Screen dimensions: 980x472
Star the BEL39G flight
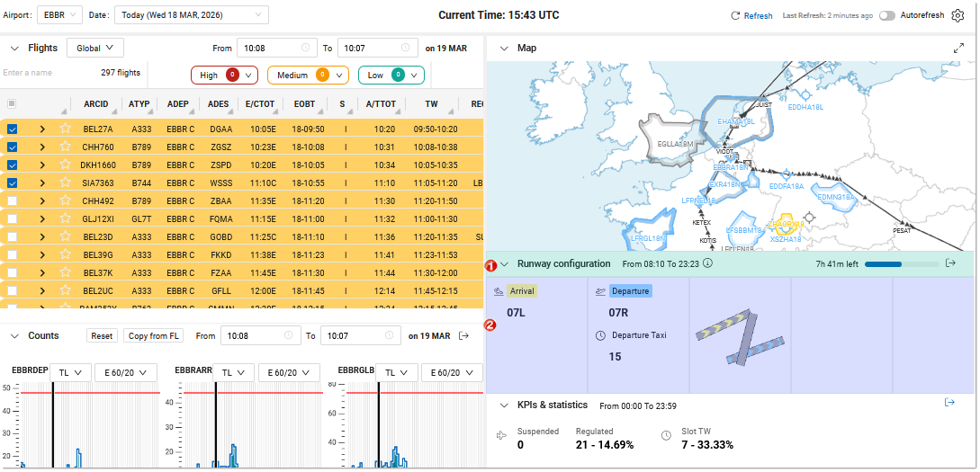click(65, 254)
